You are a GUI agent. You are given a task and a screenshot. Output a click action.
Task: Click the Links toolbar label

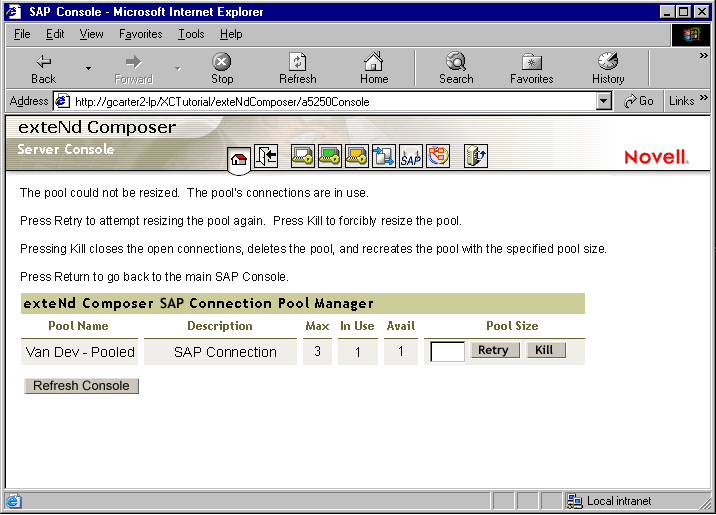pyautogui.click(x=681, y=101)
